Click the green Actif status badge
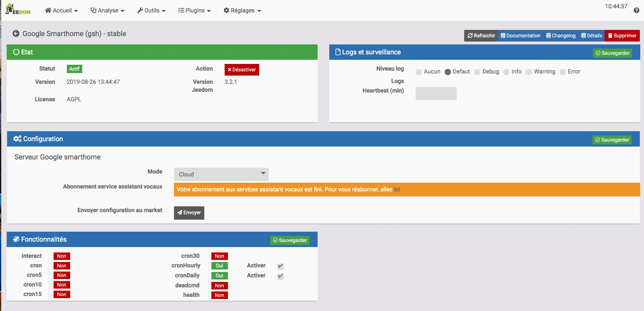 pyautogui.click(x=74, y=69)
